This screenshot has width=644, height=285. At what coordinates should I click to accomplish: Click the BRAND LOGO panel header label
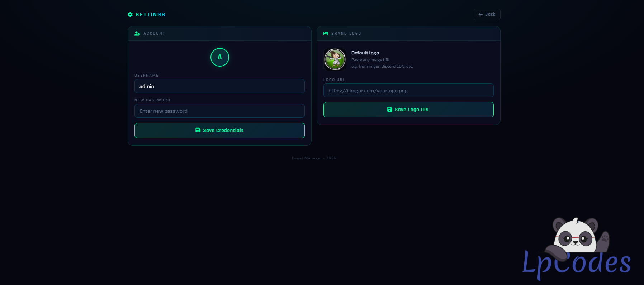(346, 33)
